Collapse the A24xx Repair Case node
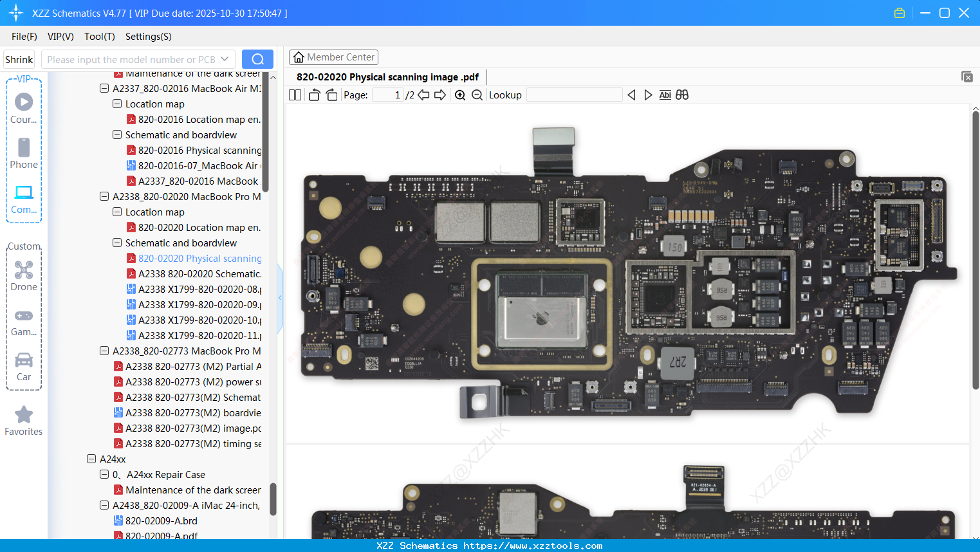The image size is (980, 552). pos(104,474)
